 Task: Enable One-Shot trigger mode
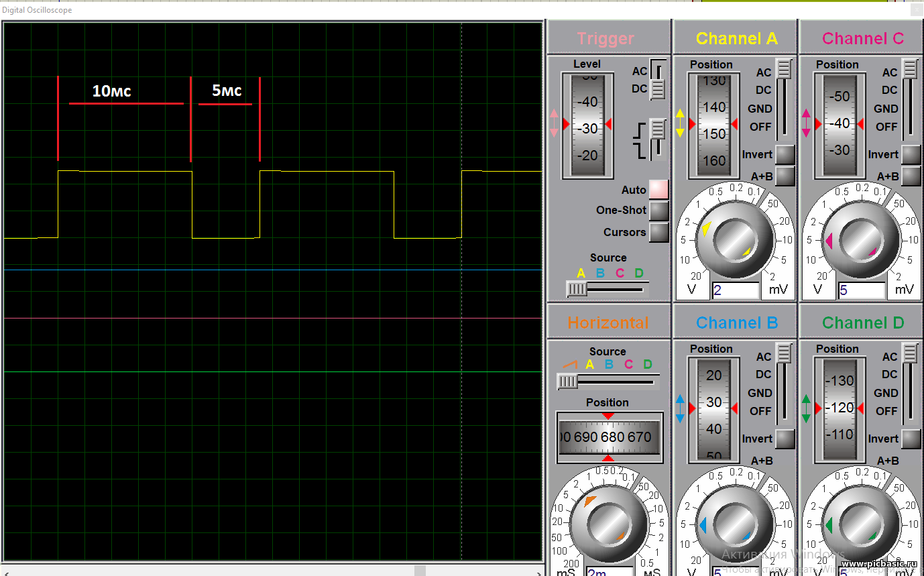(x=658, y=211)
